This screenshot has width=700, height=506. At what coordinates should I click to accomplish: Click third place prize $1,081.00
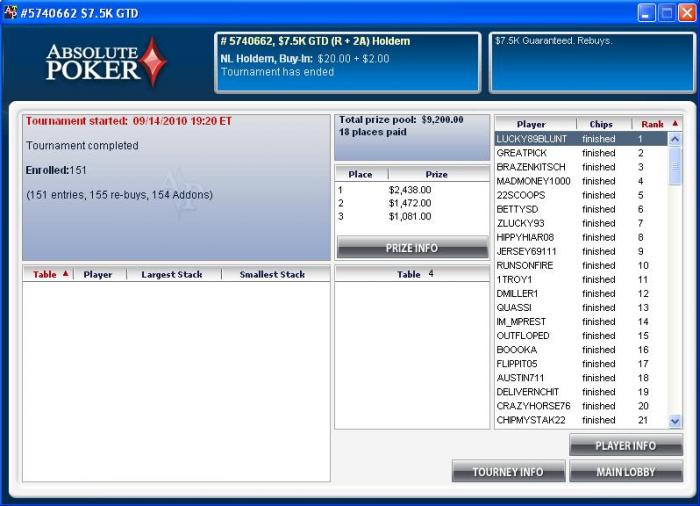[410, 217]
